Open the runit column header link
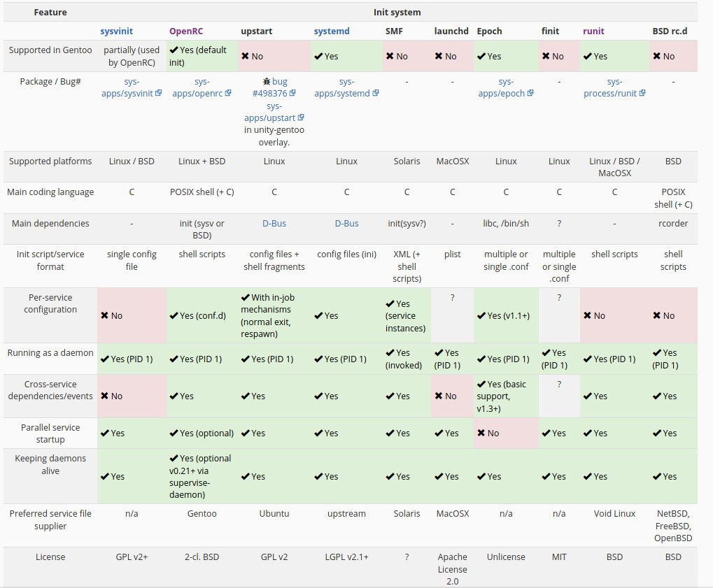Screen dimensions: 713x588 click(593, 31)
